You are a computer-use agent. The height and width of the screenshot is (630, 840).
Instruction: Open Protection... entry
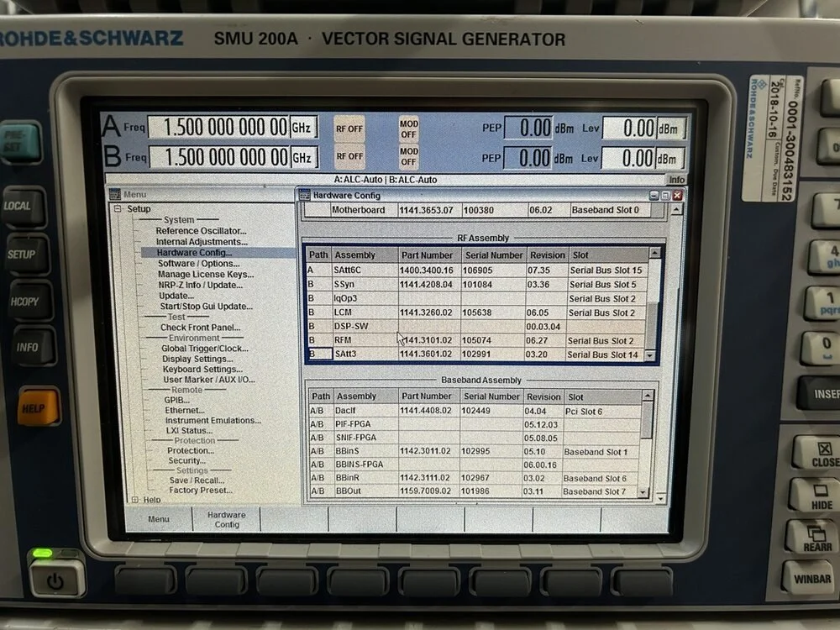pos(191,450)
